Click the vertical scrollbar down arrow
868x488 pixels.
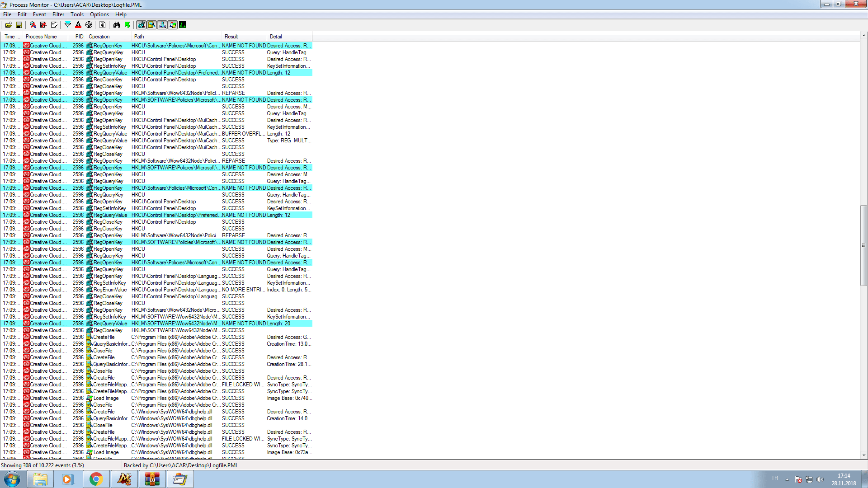point(863,455)
